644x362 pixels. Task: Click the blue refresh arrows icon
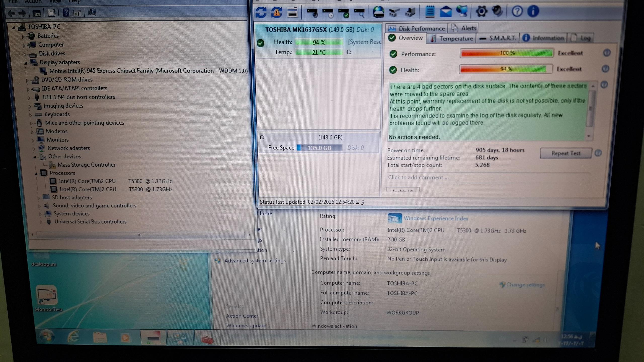(261, 12)
